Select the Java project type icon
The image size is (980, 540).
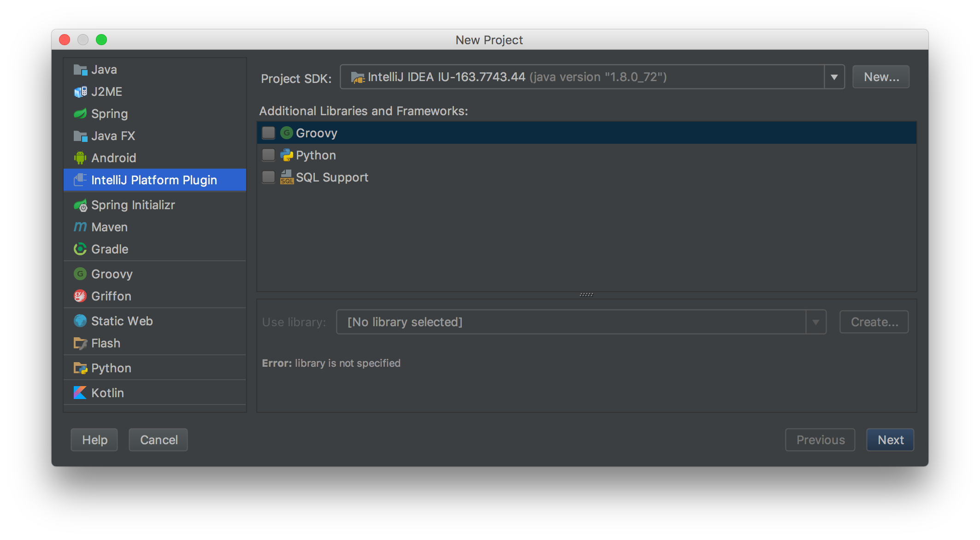click(80, 69)
